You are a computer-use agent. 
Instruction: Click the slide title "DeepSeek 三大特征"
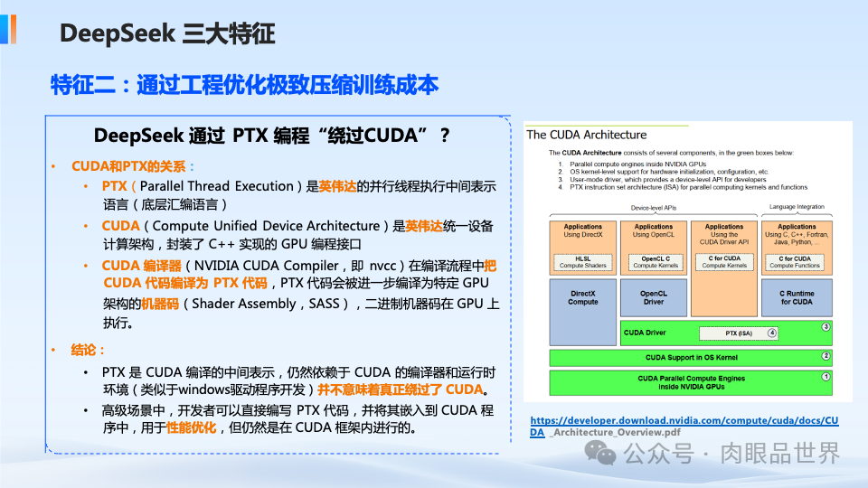(167, 33)
